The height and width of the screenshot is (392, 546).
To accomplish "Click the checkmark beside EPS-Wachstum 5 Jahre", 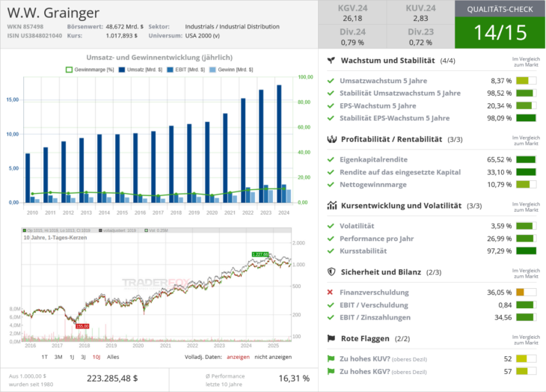I will (331, 105).
